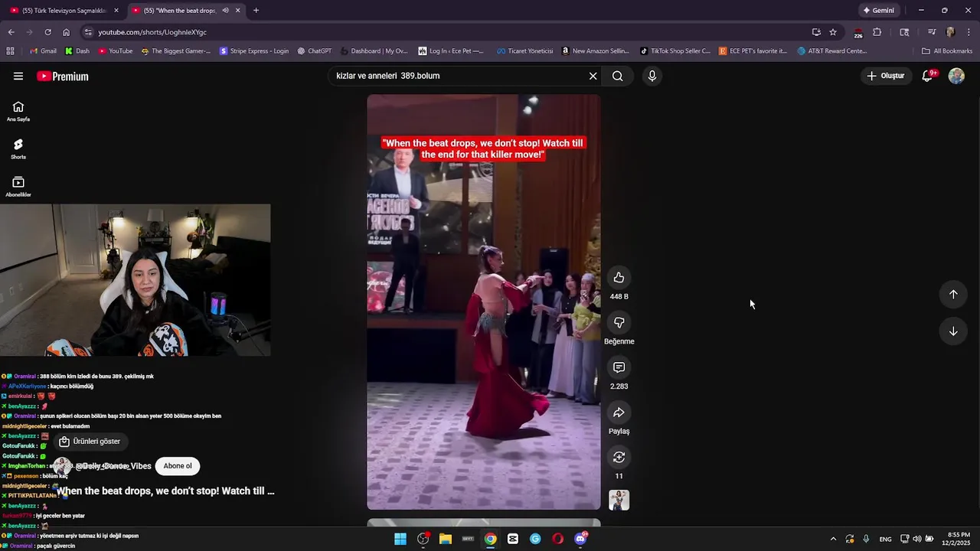The width and height of the screenshot is (980, 551).
Task: Open Chrome three-dot menu
Action: [x=969, y=32]
